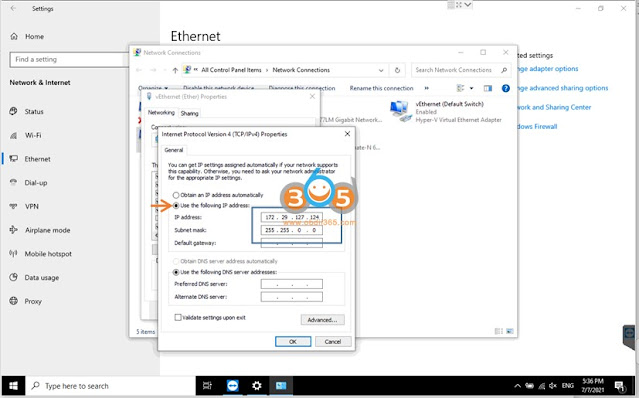
Task: Show more toolbar commands chevron
Action: tap(427, 88)
